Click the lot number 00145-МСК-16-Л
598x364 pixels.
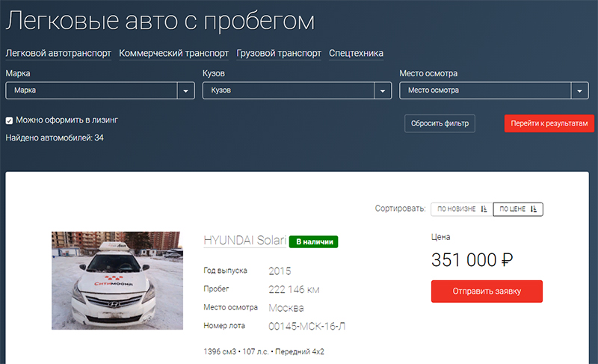(x=307, y=327)
